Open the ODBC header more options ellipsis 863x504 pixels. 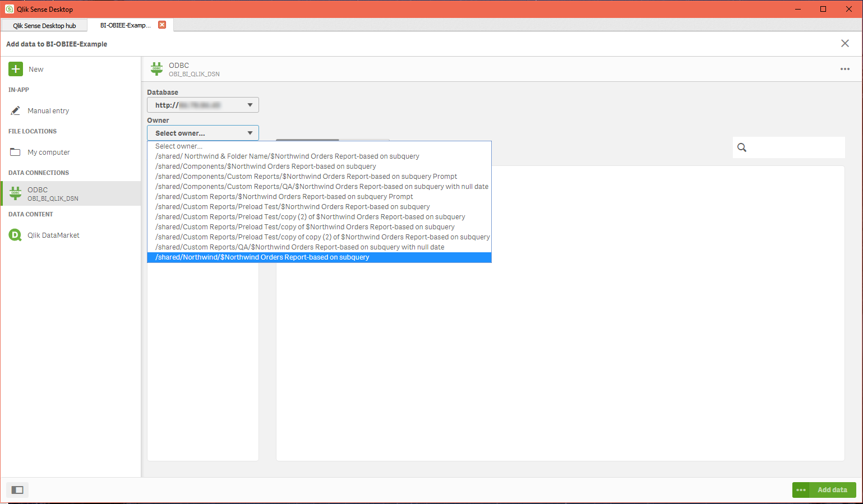pos(845,69)
